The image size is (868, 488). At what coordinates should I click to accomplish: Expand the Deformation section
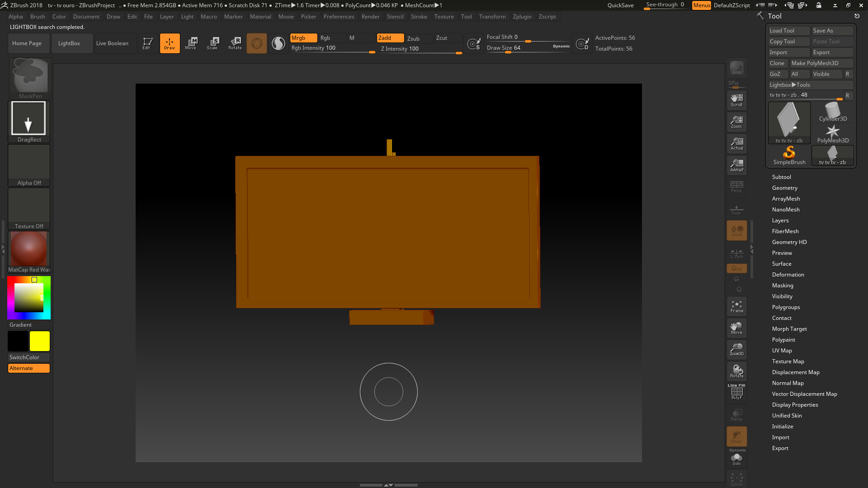(x=788, y=275)
